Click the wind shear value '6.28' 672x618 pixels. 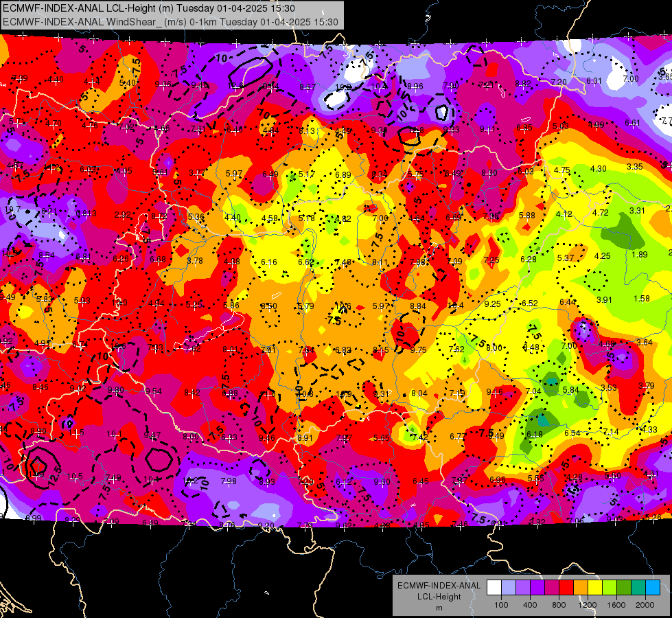pos(529,260)
